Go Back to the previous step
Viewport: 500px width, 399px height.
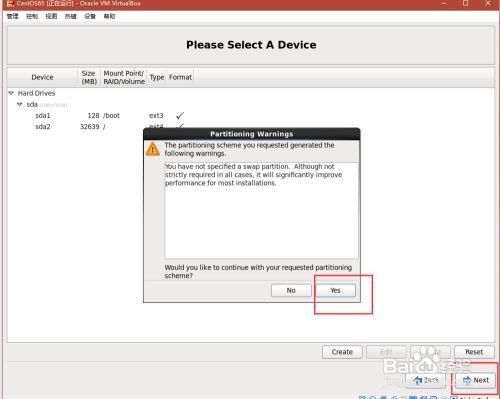coord(426,380)
